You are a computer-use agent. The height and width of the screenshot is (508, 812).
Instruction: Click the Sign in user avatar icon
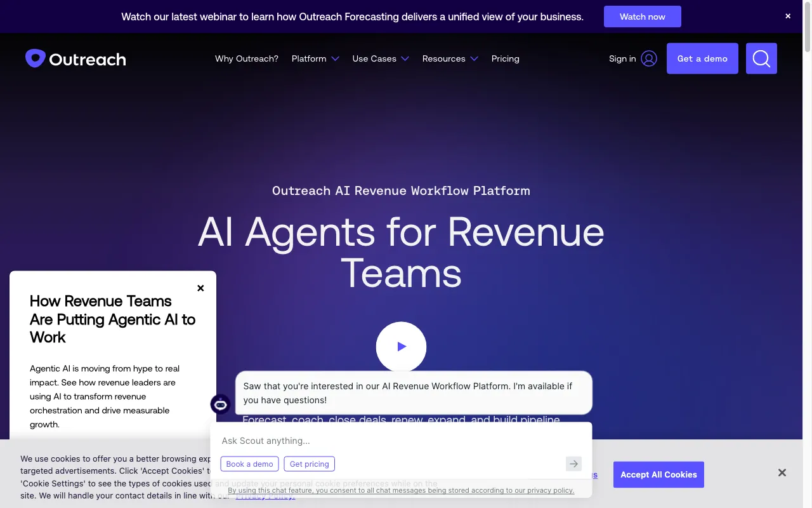(x=649, y=58)
